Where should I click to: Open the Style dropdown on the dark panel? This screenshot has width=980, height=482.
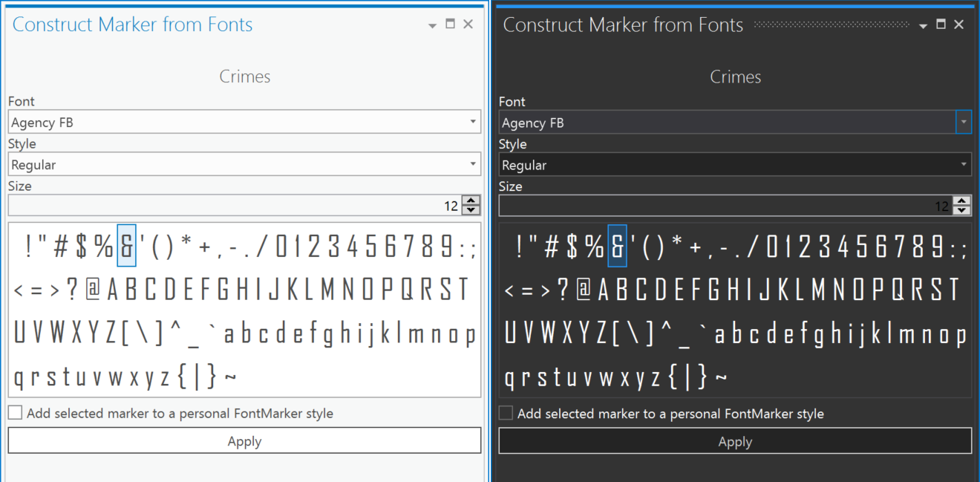[735, 164]
